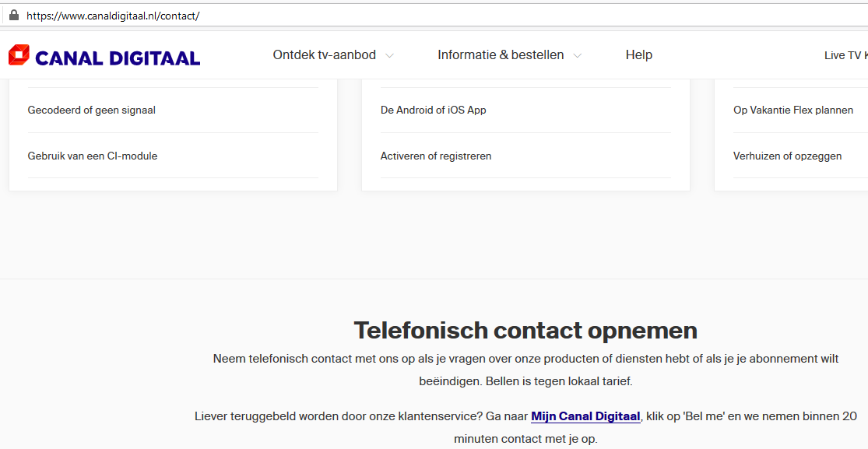Expand the chevron beside Ontdek tv-aanbod
This screenshot has height=449, width=868.
pos(390,56)
